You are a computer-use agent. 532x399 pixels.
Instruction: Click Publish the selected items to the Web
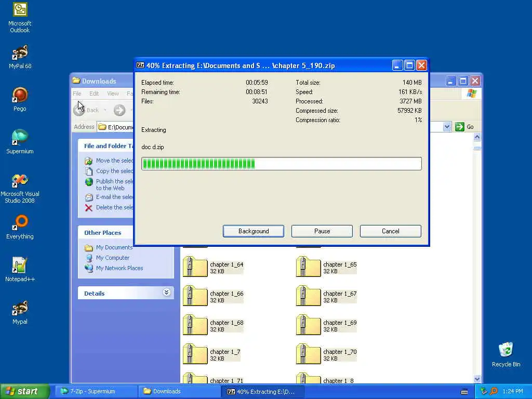point(114,184)
